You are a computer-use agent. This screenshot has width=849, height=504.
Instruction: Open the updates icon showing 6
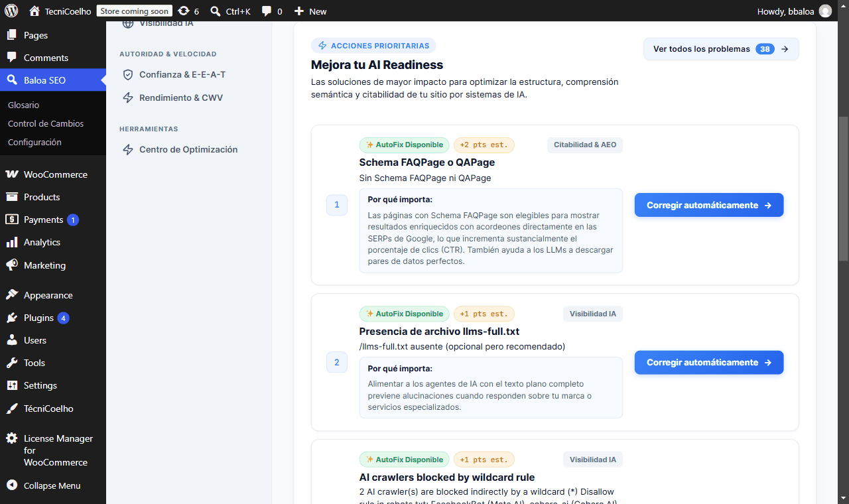point(184,11)
